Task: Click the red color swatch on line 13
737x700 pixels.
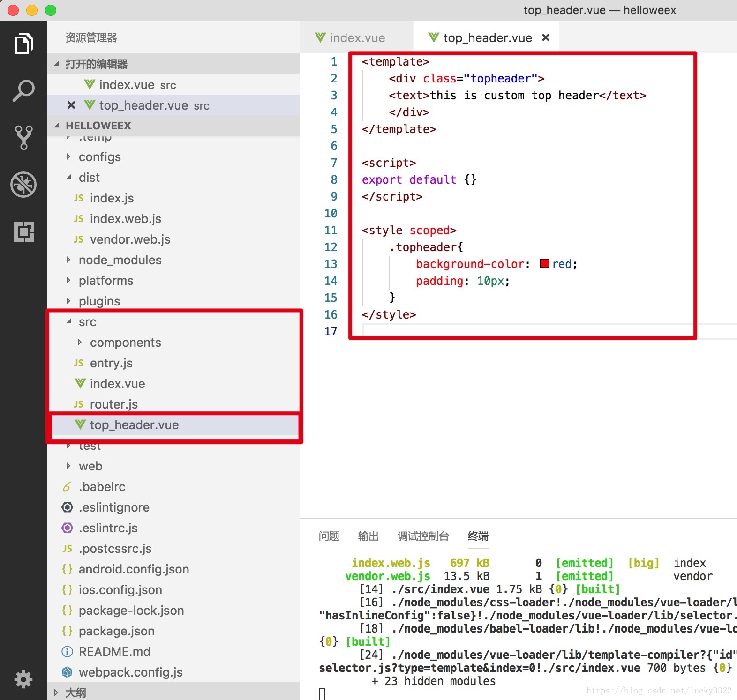Action: pos(544,263)
